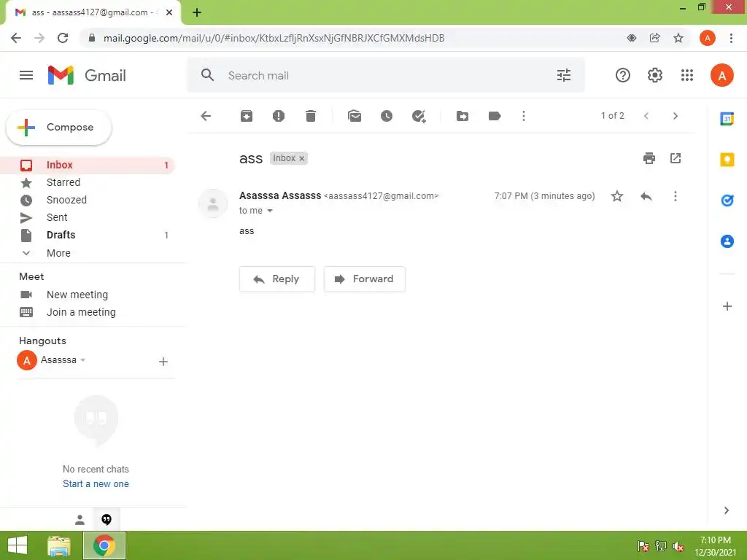
Task: Toggle the main menu hamburger
Action: [26, 75]
